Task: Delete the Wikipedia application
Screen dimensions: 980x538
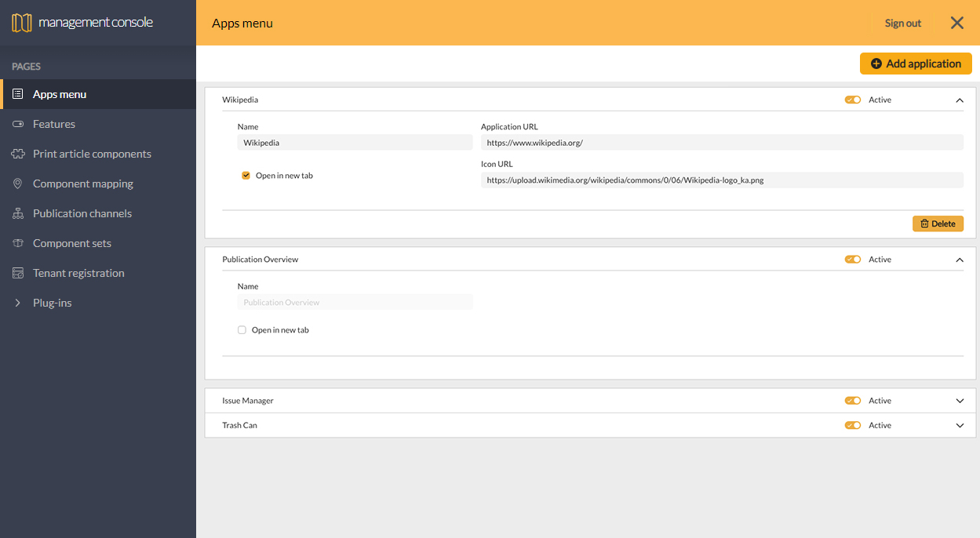Action: (x=938, y=224)
